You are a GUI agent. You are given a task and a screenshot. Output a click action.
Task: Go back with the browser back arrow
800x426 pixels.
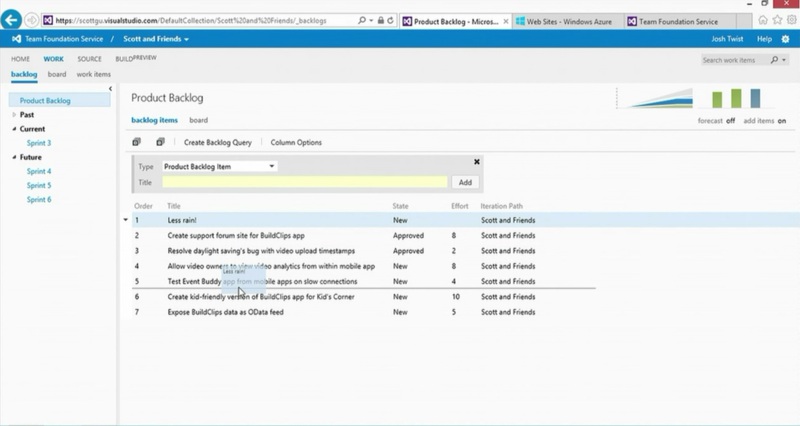(11, 20)
